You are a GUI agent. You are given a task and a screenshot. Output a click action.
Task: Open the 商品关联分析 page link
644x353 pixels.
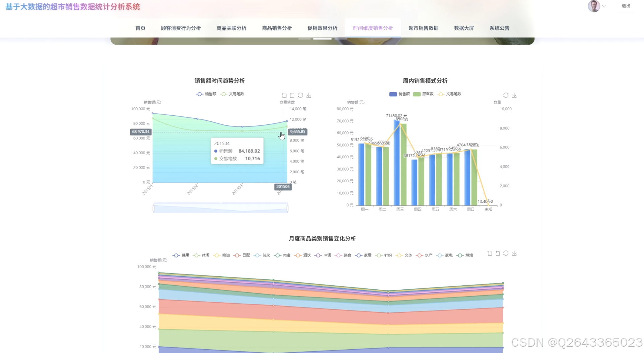coord(231,28)
